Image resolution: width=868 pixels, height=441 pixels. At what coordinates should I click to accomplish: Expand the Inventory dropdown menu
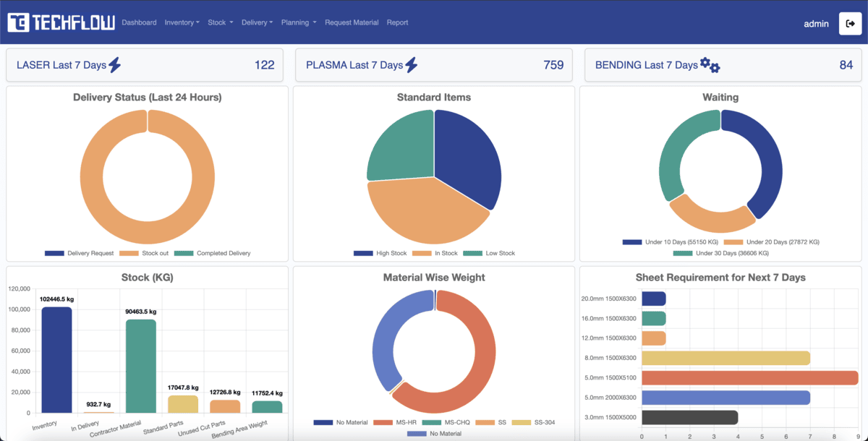(x=182, y=22)
